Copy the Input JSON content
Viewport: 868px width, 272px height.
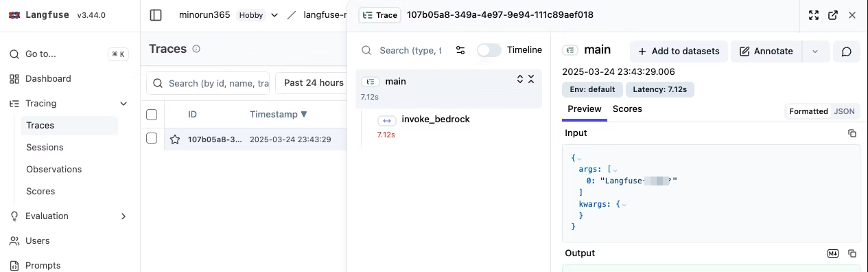(852, 133)
